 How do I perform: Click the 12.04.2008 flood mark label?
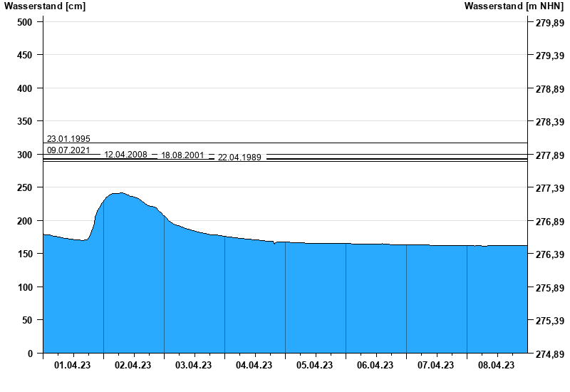[x=125, y=155]
